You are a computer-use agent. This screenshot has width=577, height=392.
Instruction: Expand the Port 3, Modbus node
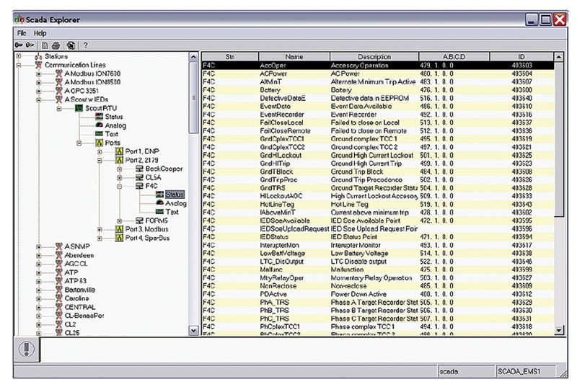100,229
